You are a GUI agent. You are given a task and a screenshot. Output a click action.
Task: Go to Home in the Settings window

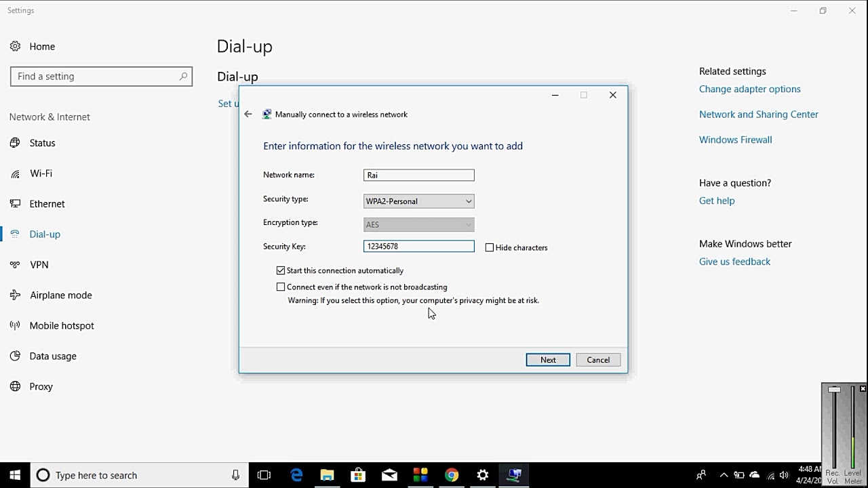42,46
